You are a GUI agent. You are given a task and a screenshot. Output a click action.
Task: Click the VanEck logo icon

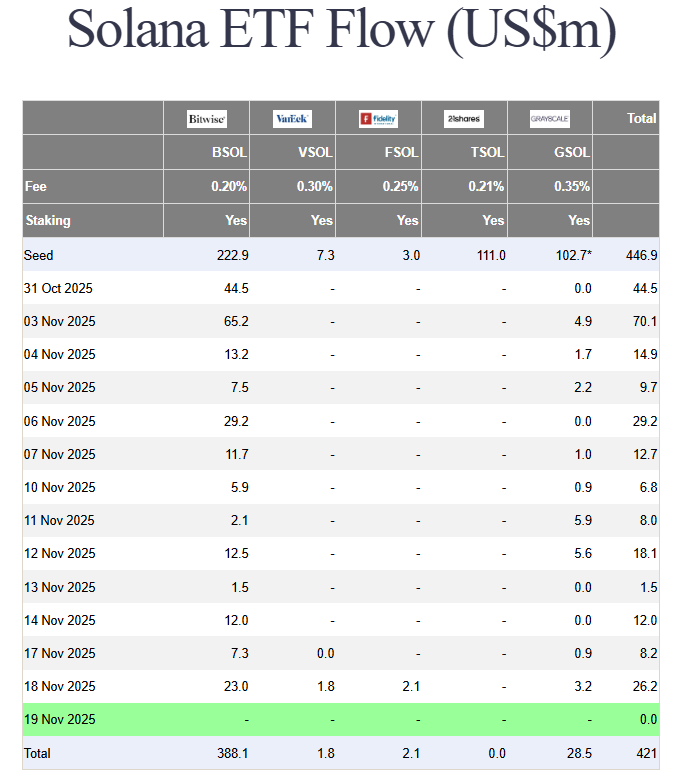click(292, 119)
